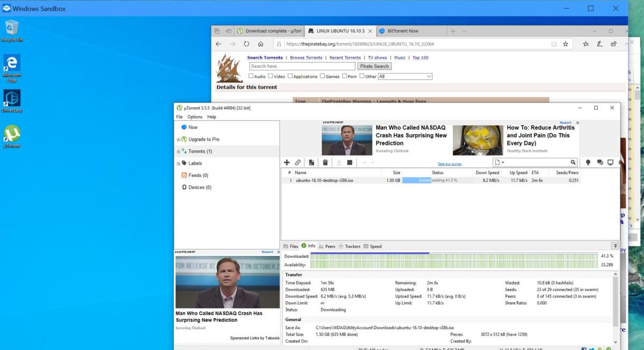This screenshot has width=644, height=350.
Task: Remove torrent using the trash icon
Action: point(325,162)
